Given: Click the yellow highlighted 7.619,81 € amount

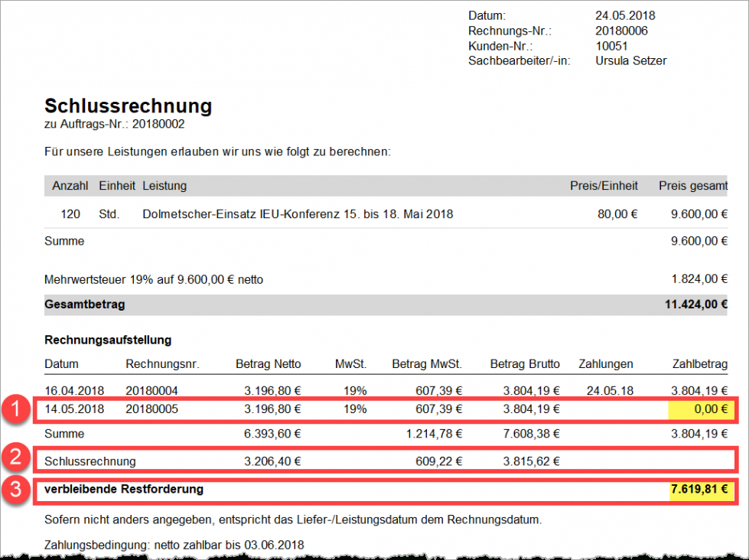Looking at the screenshot, I should click(x=696, y=489).
